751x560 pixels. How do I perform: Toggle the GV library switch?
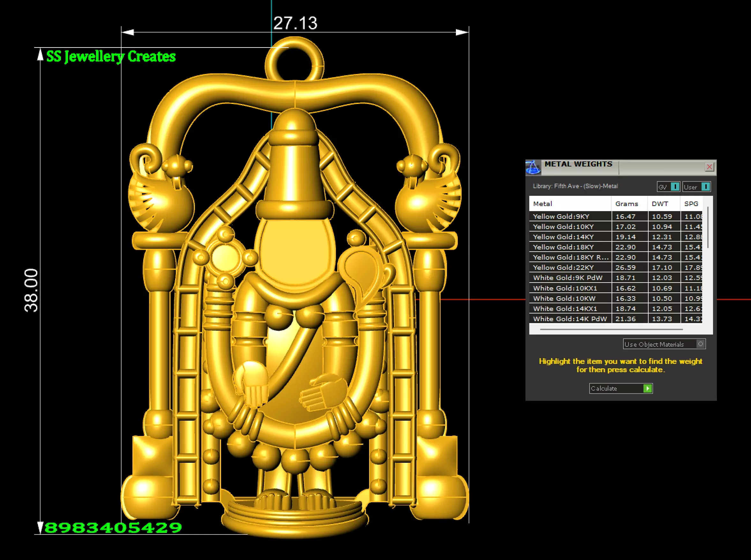[x=668, y=187]
